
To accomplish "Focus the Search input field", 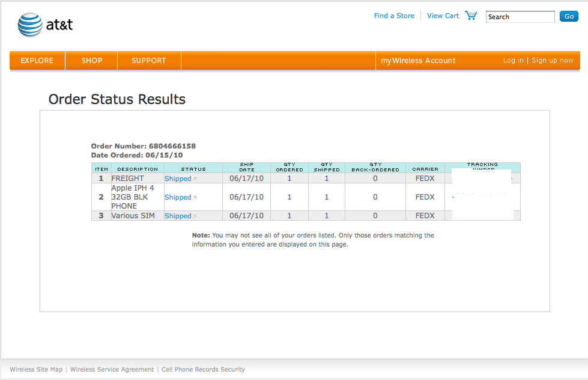I will pos(520,17).
